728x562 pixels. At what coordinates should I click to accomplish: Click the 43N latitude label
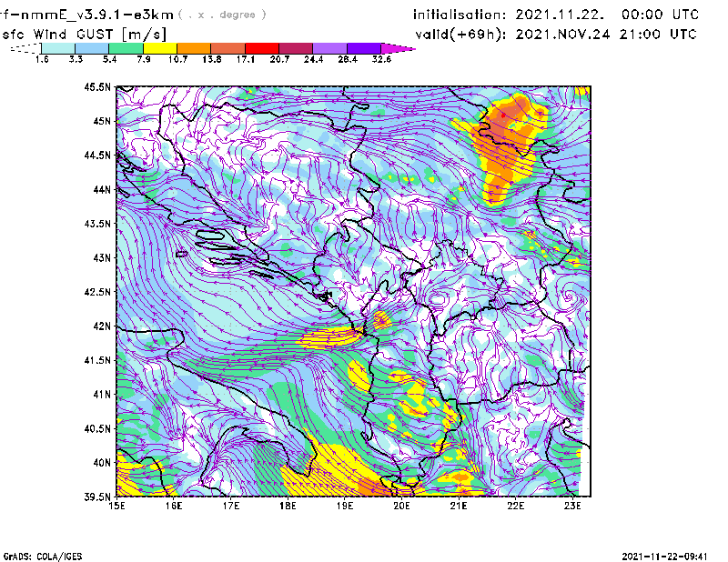pos(102,257)
